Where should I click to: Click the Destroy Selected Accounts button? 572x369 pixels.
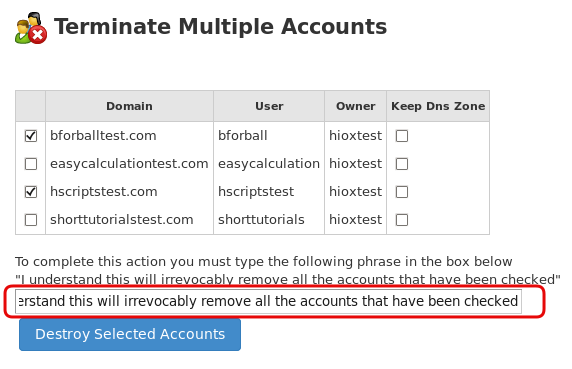130,334
